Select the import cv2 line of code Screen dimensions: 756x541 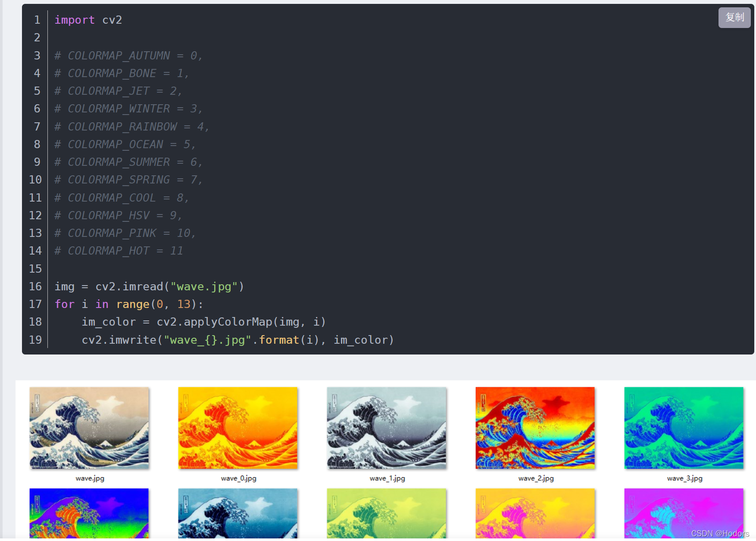pyautogui.click(x=88, y=20)
